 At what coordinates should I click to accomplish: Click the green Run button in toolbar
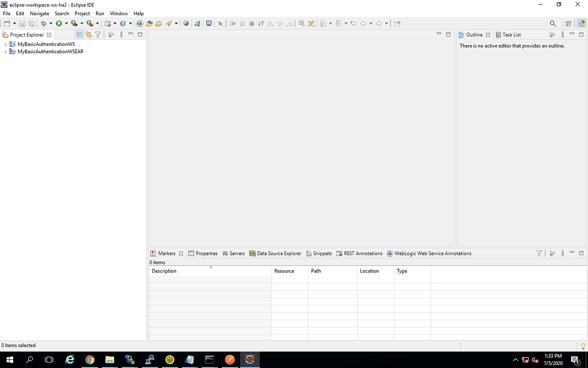click(59, 24)
